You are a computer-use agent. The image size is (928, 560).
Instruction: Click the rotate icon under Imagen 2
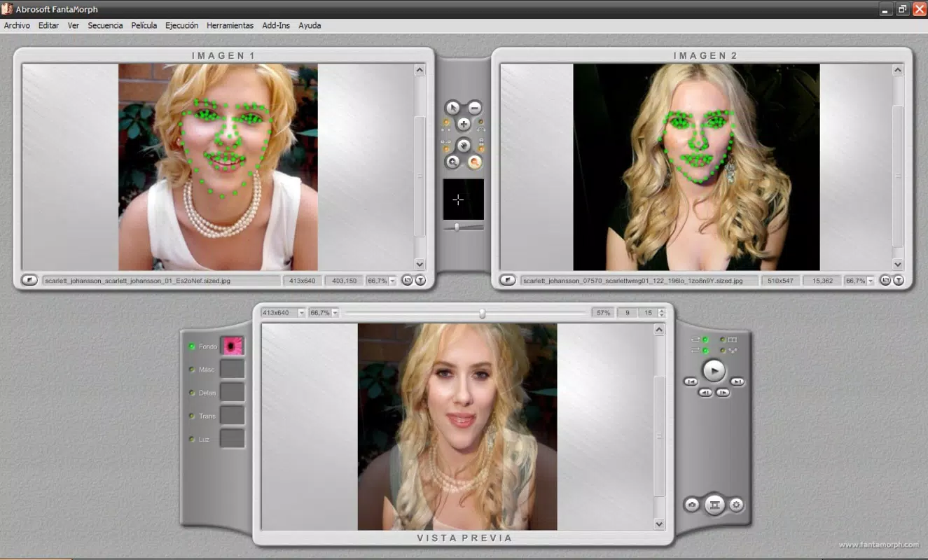click(885, 280)
